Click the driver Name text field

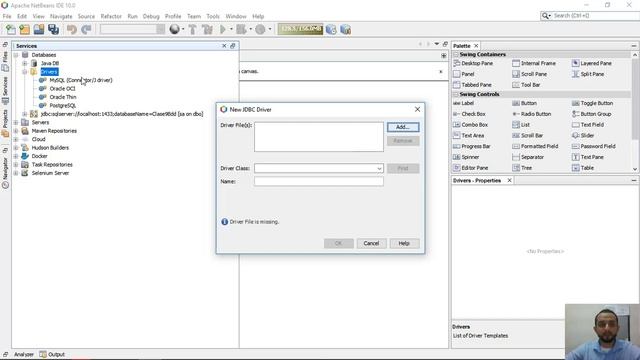(x=319, y=181)
